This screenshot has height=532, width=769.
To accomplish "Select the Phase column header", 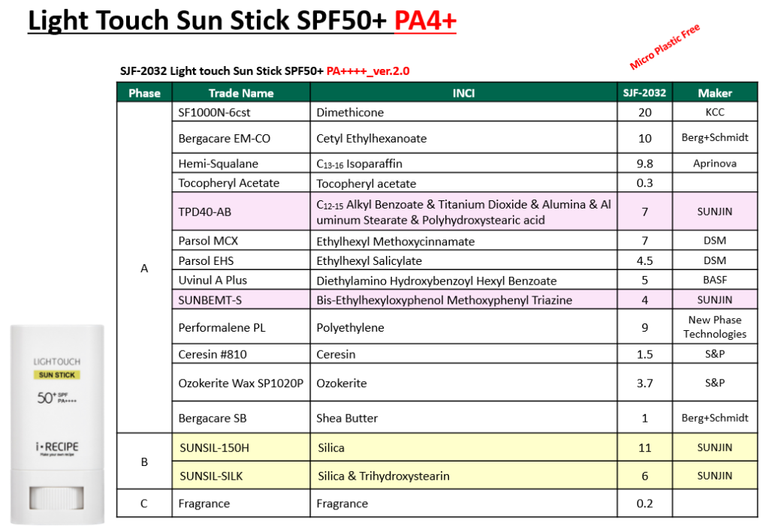I will coord(144,93).
